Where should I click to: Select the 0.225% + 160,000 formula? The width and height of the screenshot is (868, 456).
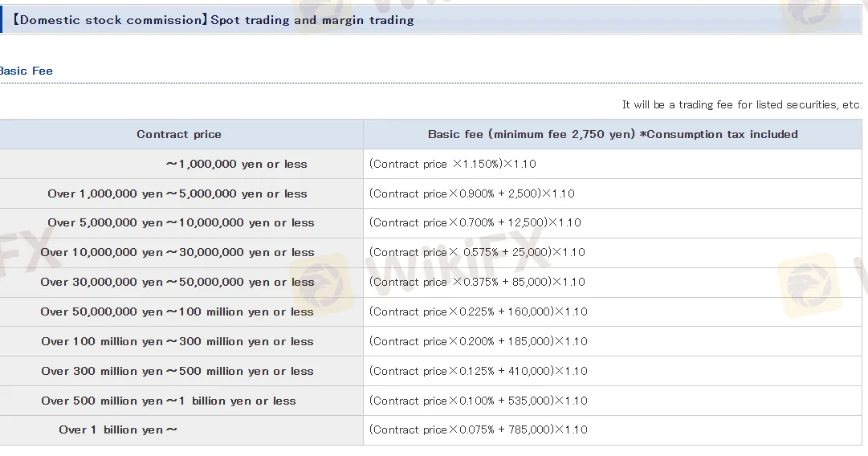point(478,311)
